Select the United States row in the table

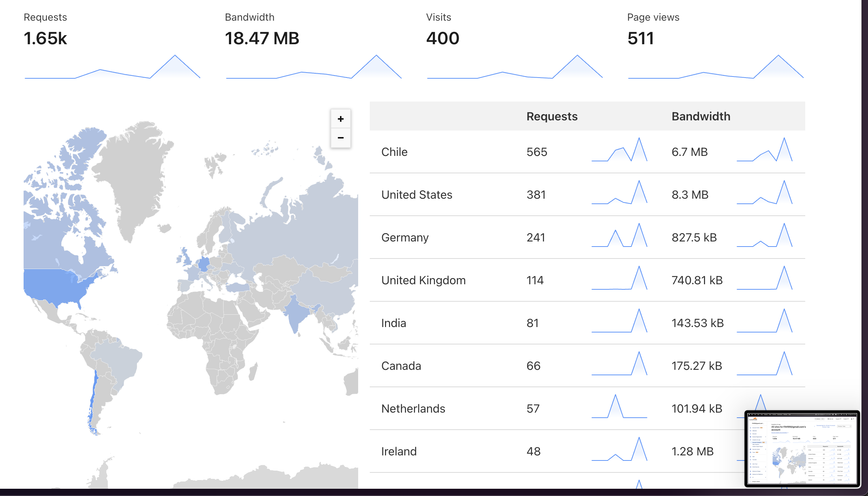point(417,195)
